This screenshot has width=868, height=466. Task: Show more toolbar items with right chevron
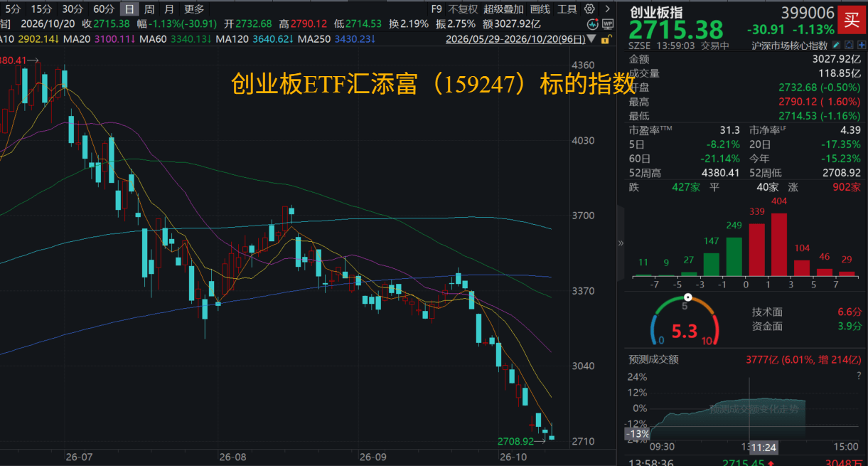coord(606,9)
